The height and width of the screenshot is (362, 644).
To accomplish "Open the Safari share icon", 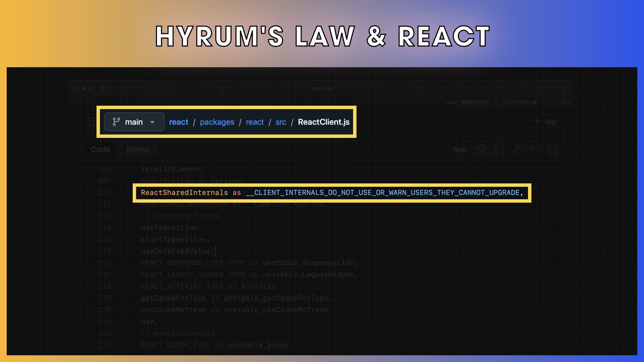I will pyautogui.click(x=541, y=88).
